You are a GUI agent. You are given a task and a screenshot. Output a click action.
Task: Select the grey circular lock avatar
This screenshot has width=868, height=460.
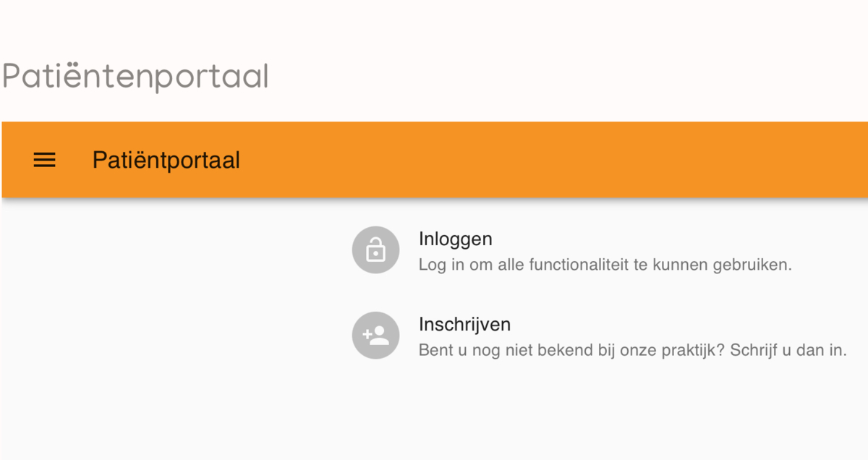[375, 250]
